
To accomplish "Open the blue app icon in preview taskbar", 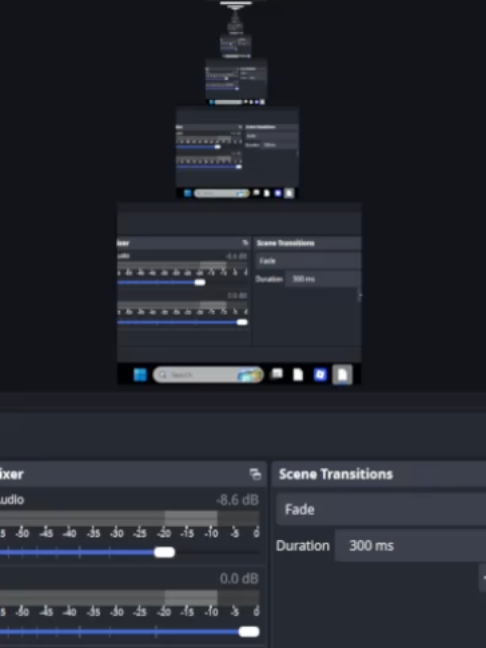I will [320, 375].
